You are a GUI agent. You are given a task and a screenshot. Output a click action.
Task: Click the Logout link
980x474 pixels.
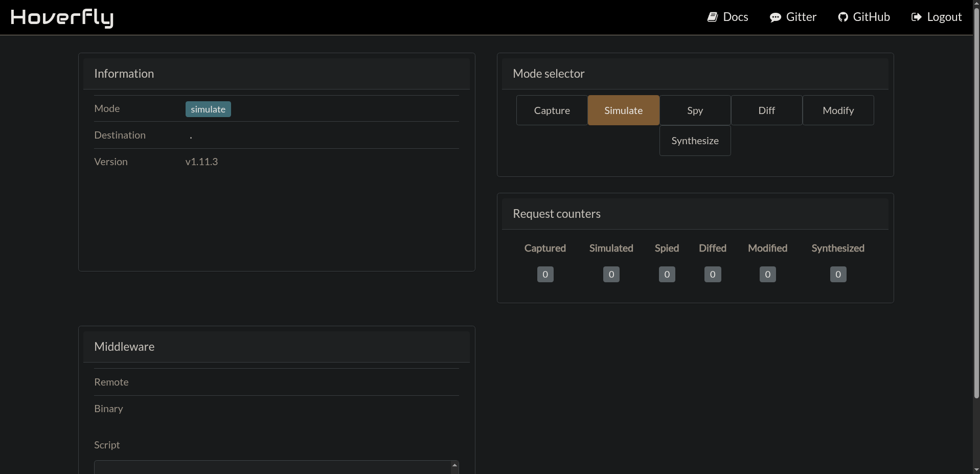click(x=937, y=17)
